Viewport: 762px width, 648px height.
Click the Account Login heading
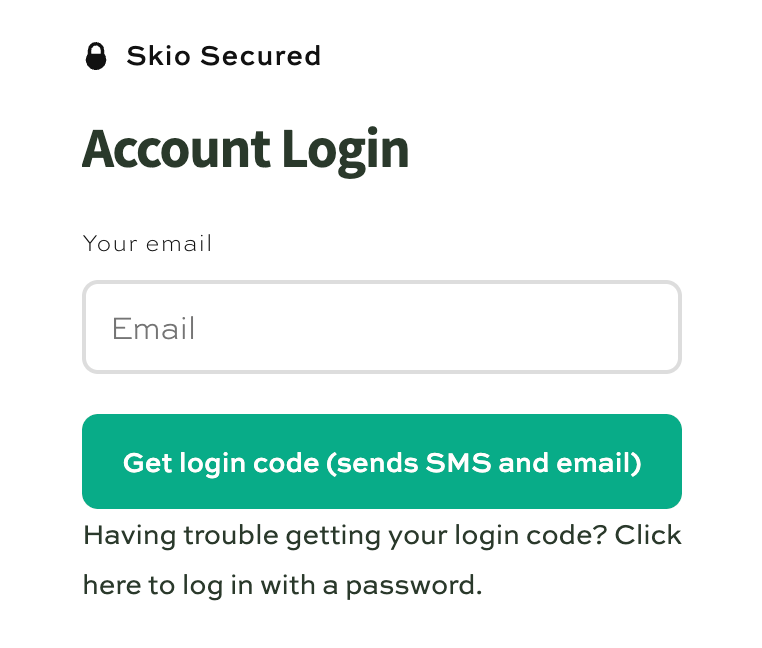click(x=245, y=150)
